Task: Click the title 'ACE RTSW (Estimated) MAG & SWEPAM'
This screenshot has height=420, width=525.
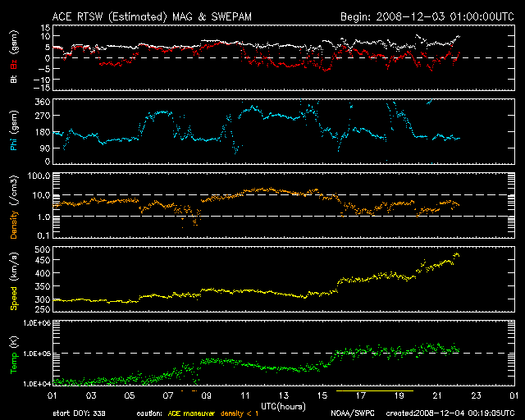Action: (152, 16)
